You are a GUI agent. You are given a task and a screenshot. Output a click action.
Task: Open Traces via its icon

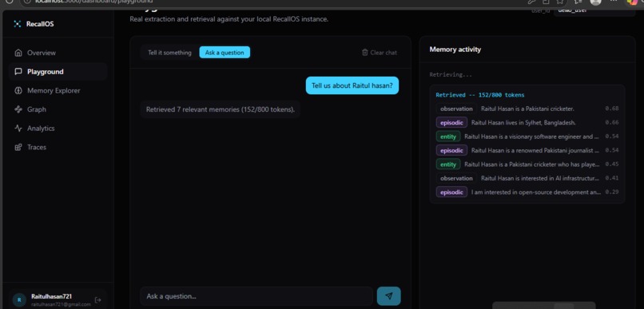coord(18,147)
